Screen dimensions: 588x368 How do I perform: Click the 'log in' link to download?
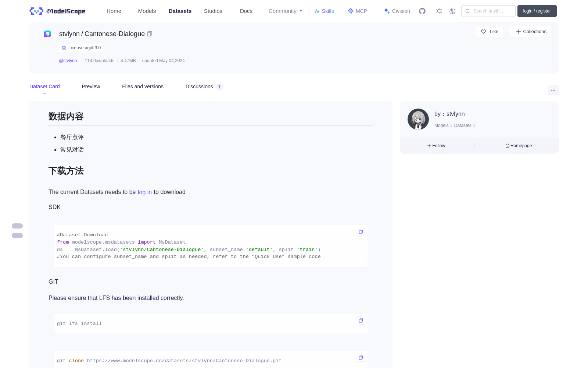pyautogui.click(x=145, y=192)
